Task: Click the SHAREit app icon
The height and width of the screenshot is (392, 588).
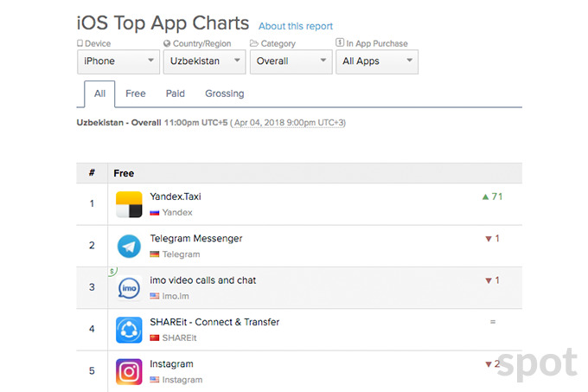Action: pos(129,330)
